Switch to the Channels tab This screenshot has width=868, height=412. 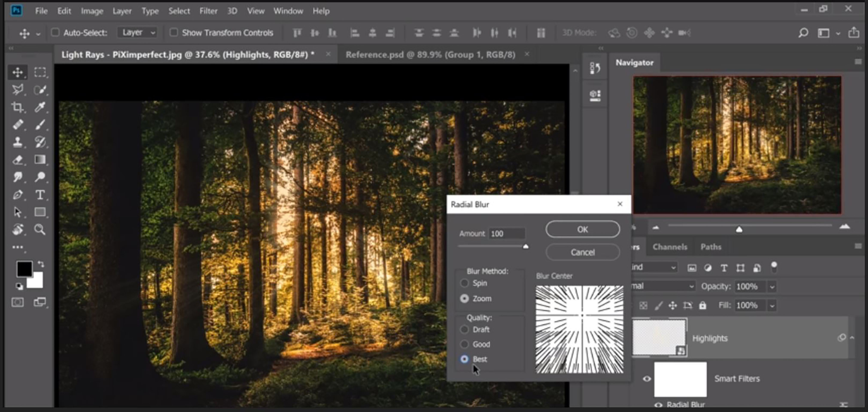pos(670,247)
